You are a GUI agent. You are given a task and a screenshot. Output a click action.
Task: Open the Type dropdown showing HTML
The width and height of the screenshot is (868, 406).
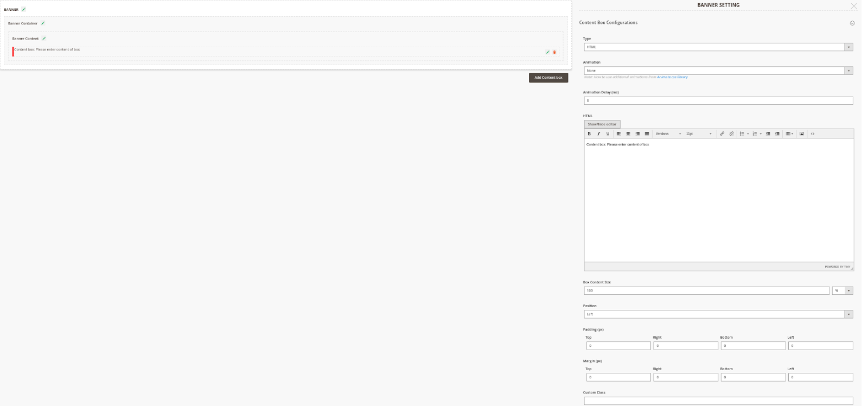coord(718,47)
